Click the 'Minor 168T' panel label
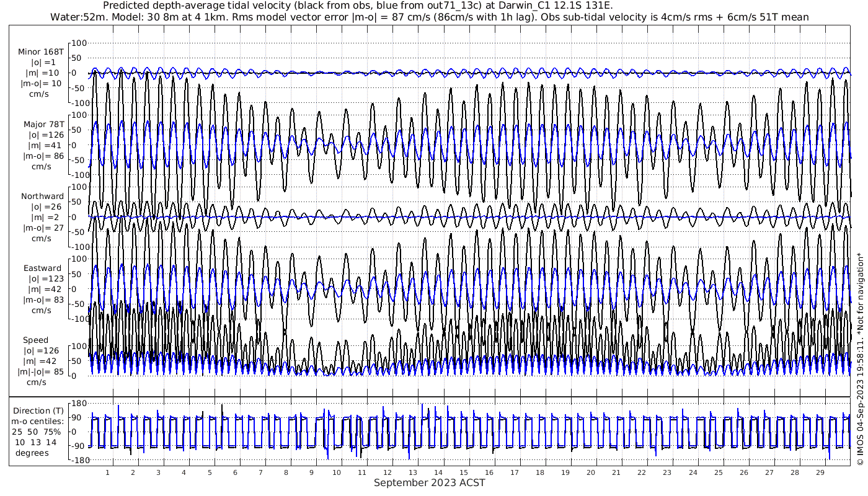The image size is (868, 496). point(41,52)
